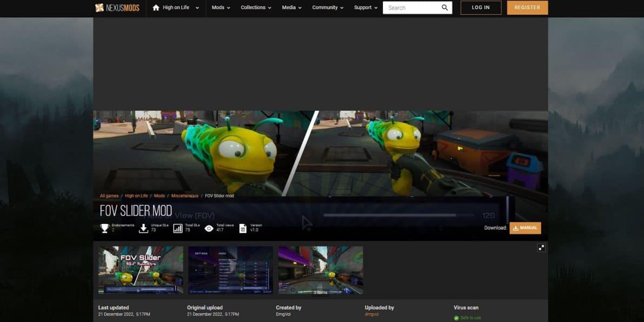The width and height of the screenshot is (644, 322).
Task: Click the Endorsements trophy icon
Action: (105, 228)
